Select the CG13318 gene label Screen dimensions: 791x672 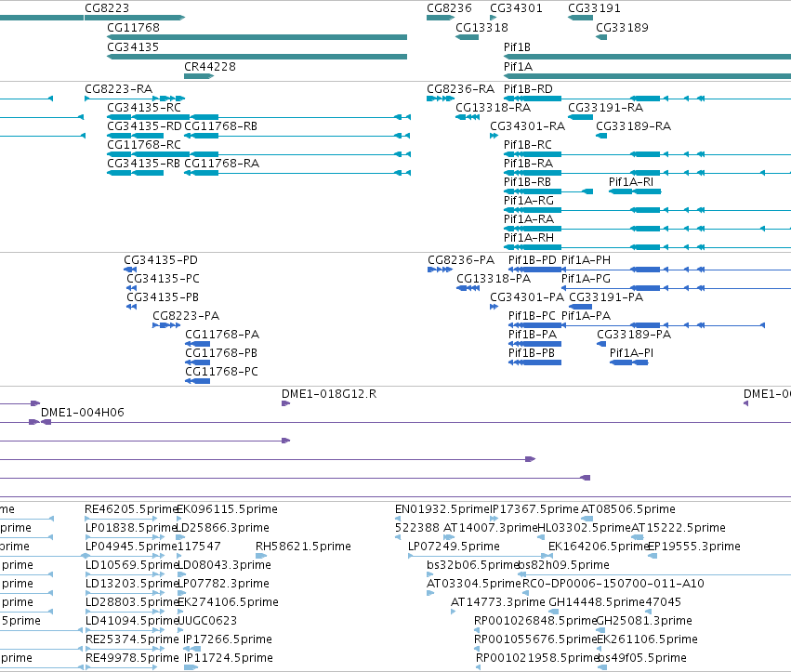click(481, 28)
